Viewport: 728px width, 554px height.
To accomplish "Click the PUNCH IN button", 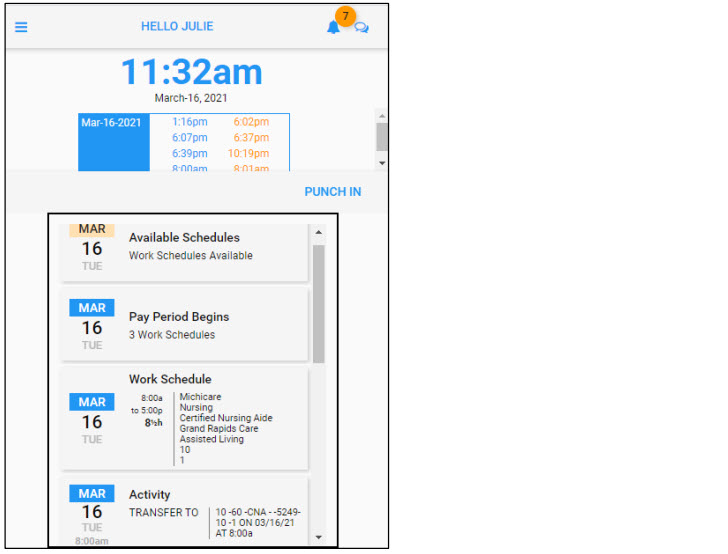I will pyautogui.click(x=333, y=192).
